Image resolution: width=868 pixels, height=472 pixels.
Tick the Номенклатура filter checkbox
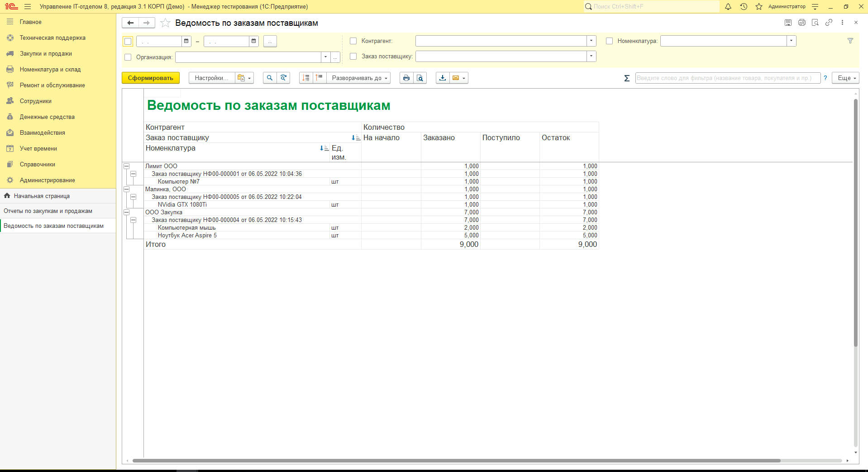pos(610,41)
